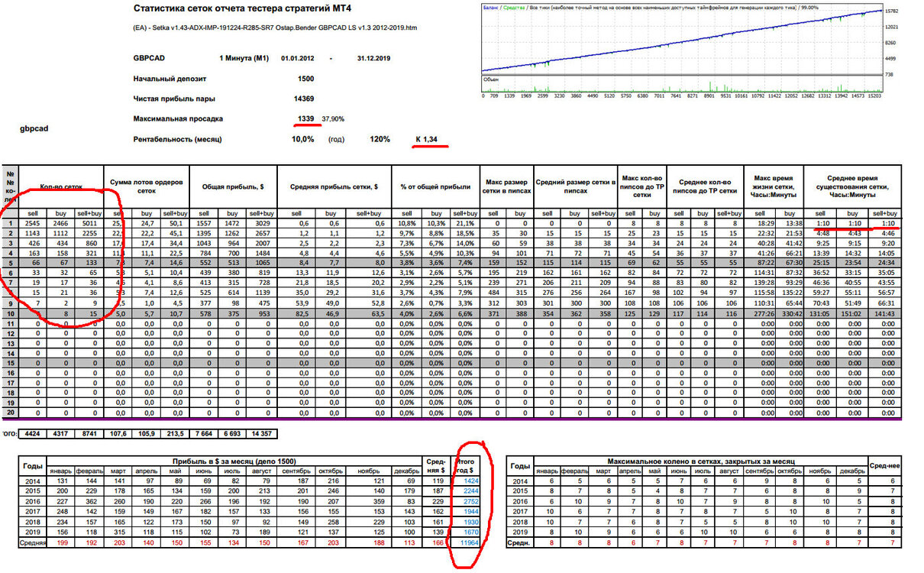
Task: Click the 'Рентабельность (месяц)' label
Action: click(177, 139)
